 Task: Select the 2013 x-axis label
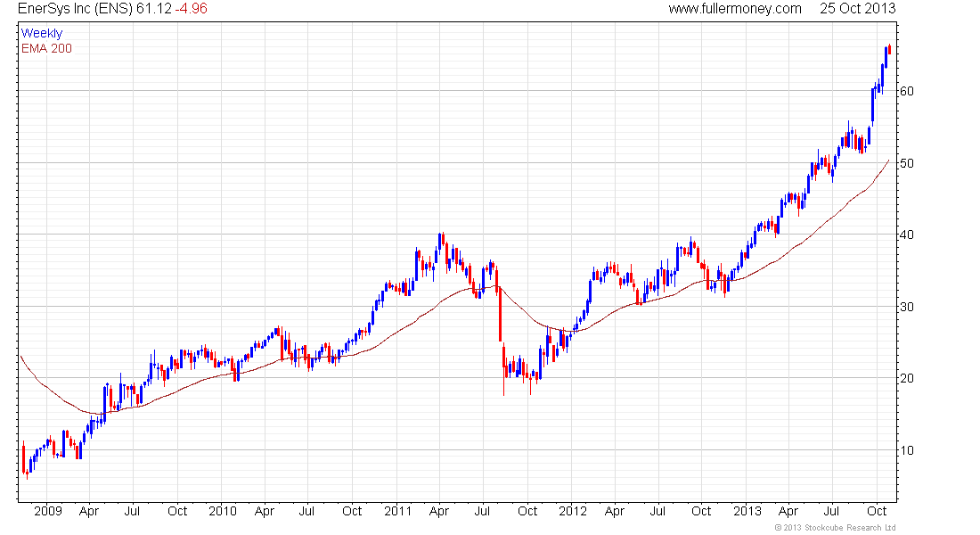coord(747,511)
